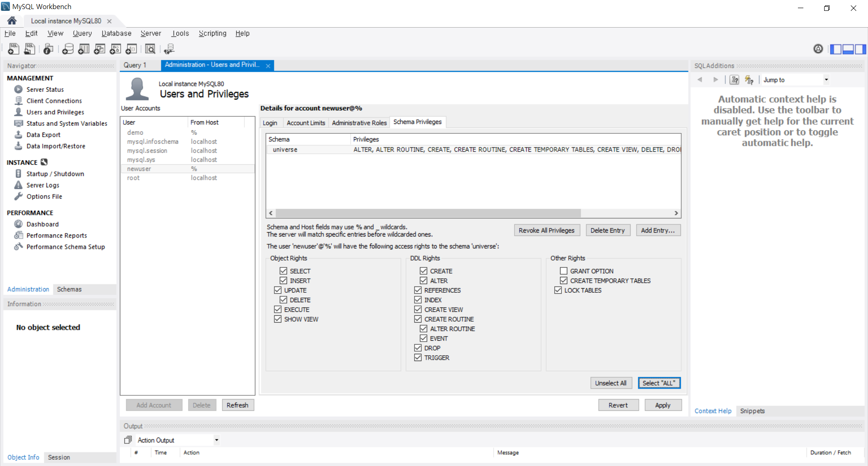Switch to the Session tab
Viewport: 868px width, 466px height.
[x=59, y=457]
